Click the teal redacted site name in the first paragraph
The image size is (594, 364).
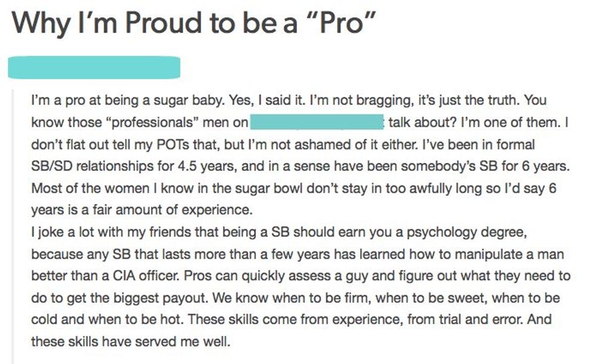pos(317,122)
